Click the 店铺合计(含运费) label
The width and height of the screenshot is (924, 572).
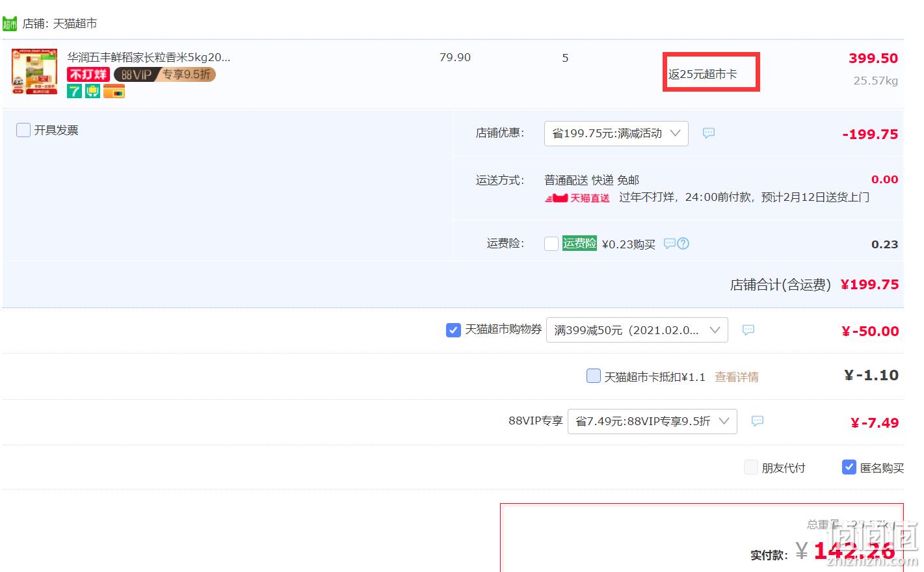(x=780, y=285)
